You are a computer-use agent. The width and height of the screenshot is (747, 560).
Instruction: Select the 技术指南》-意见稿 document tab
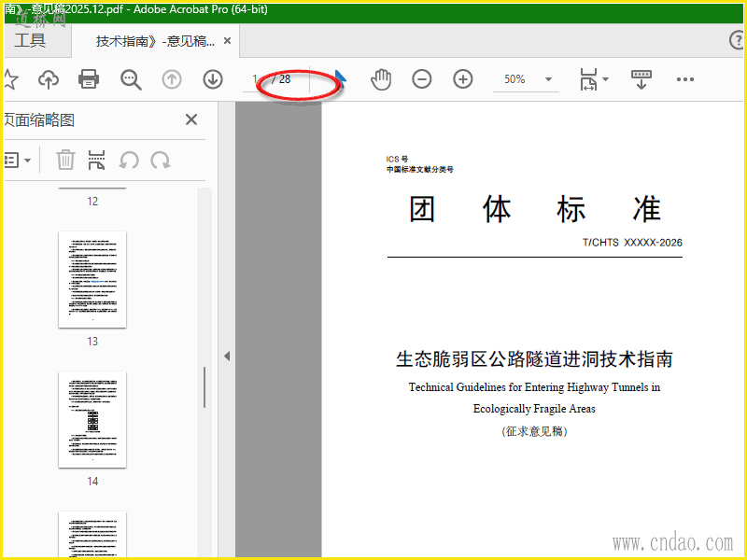tap(155, 41)
